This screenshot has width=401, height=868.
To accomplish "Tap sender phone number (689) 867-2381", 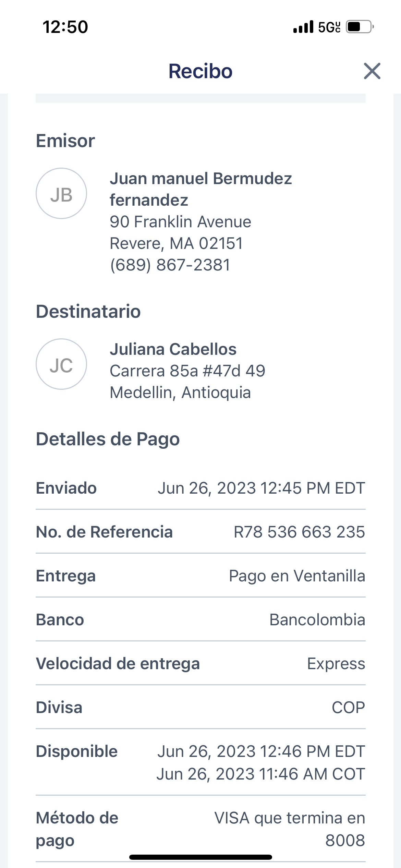I will coord(170,265).
